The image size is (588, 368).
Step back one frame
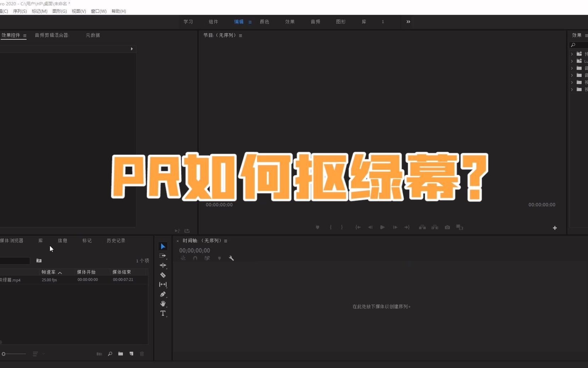(x=370, y=227)
